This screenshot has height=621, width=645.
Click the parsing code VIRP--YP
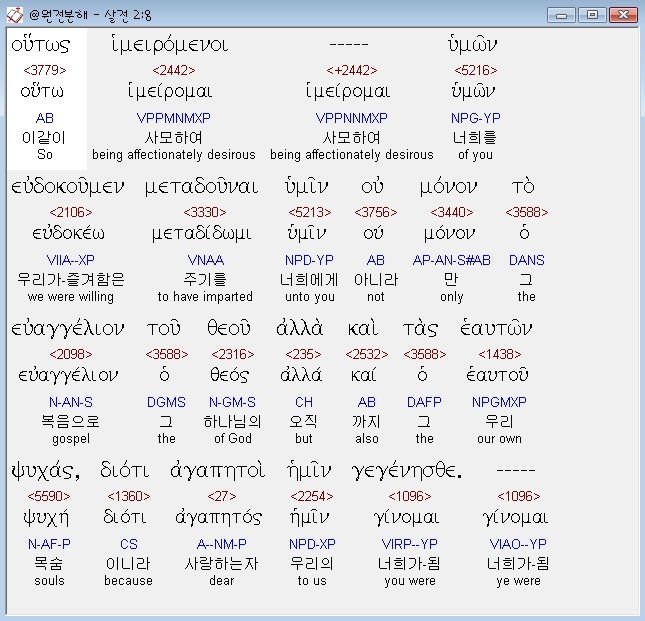point(410,545)
